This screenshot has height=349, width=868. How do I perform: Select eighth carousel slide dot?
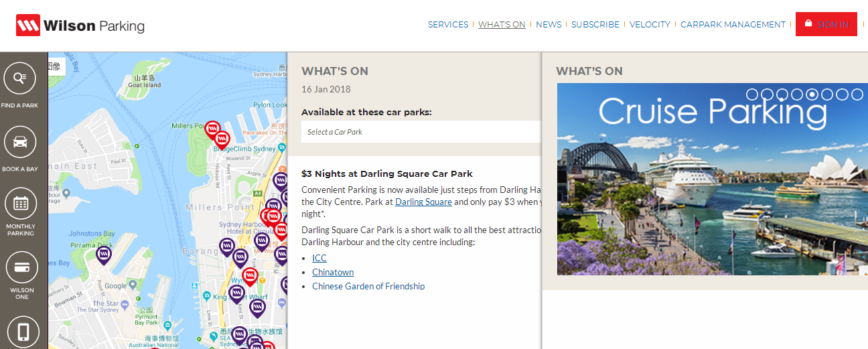tap(858, 94)
